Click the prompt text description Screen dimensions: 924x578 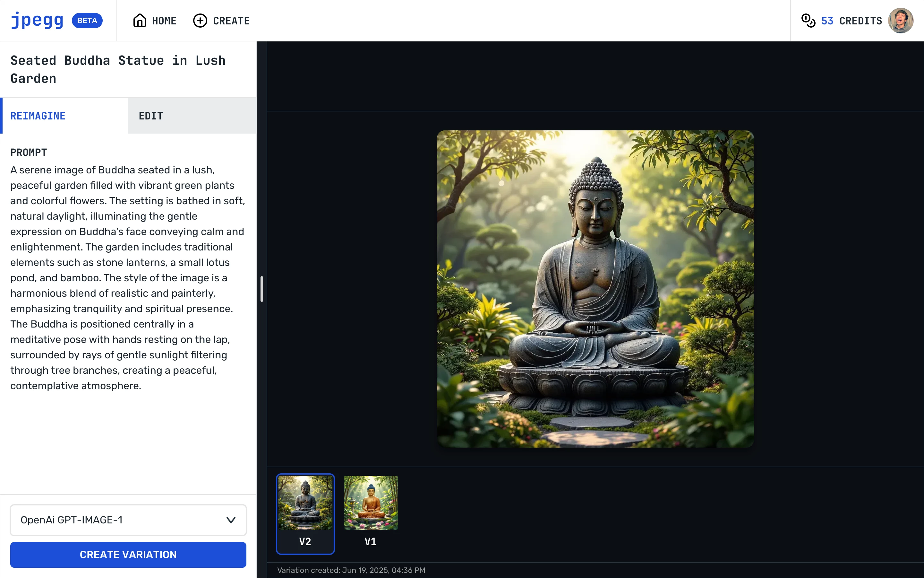point(128,278)
